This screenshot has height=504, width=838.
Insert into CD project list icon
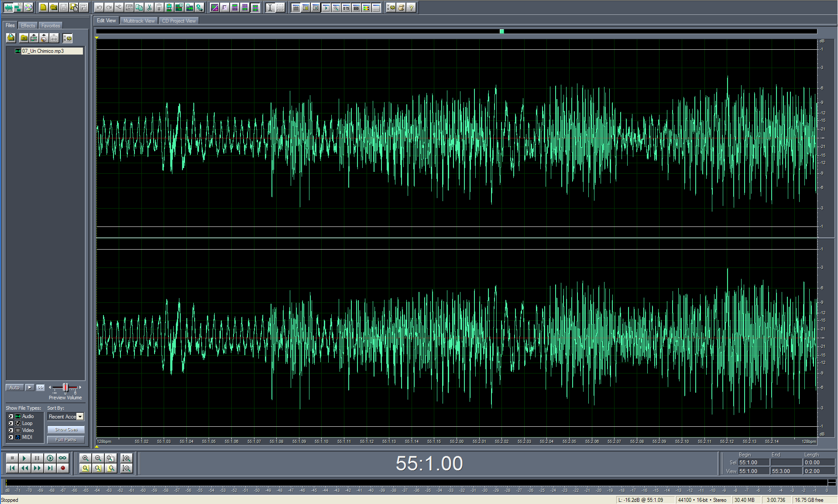(44, 38)
